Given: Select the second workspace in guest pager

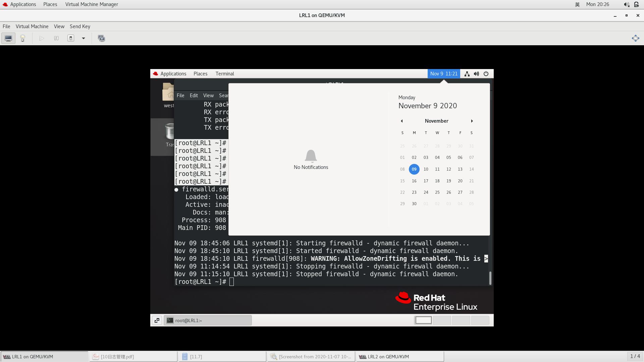Looking at the screenshot, I should tap(442, 320).
